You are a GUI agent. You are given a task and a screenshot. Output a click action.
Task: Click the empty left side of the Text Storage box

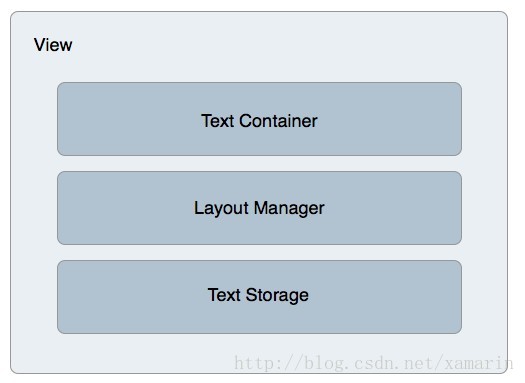(x=132, y=297)
